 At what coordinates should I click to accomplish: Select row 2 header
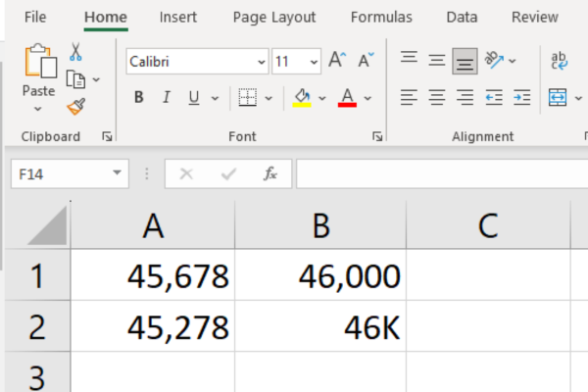37,326
